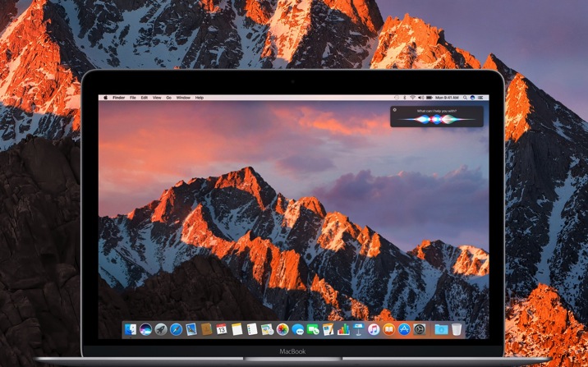Click the Siri waveform in Siri panel
Viewport: 588px width, 367px height.
[436, 119]
